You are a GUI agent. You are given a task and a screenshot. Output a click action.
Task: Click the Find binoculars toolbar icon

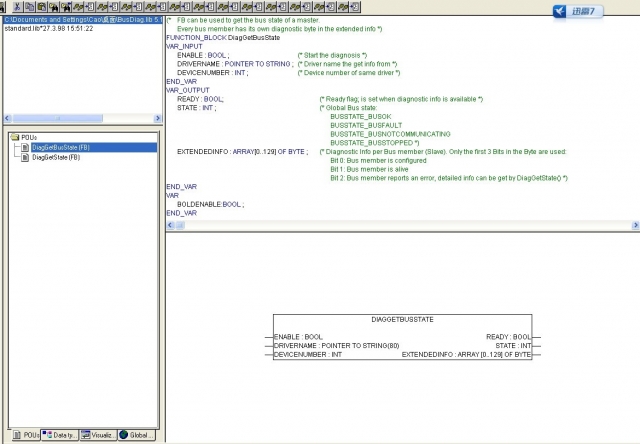(55, 7)
